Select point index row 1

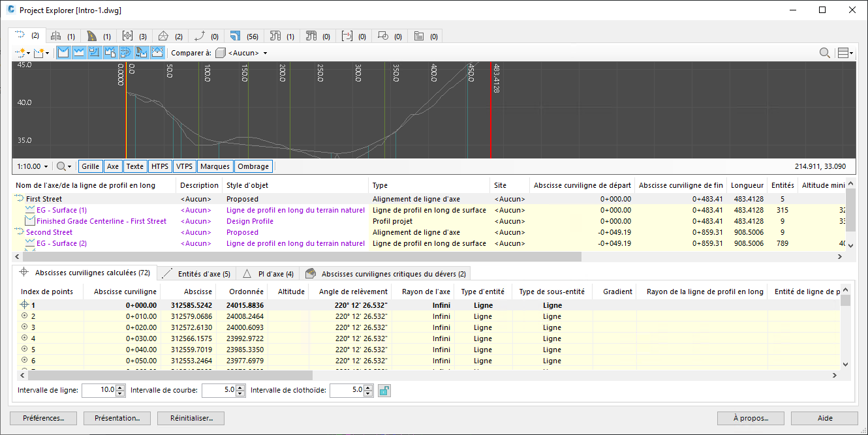pyautogui.click(x=429, y=305)
